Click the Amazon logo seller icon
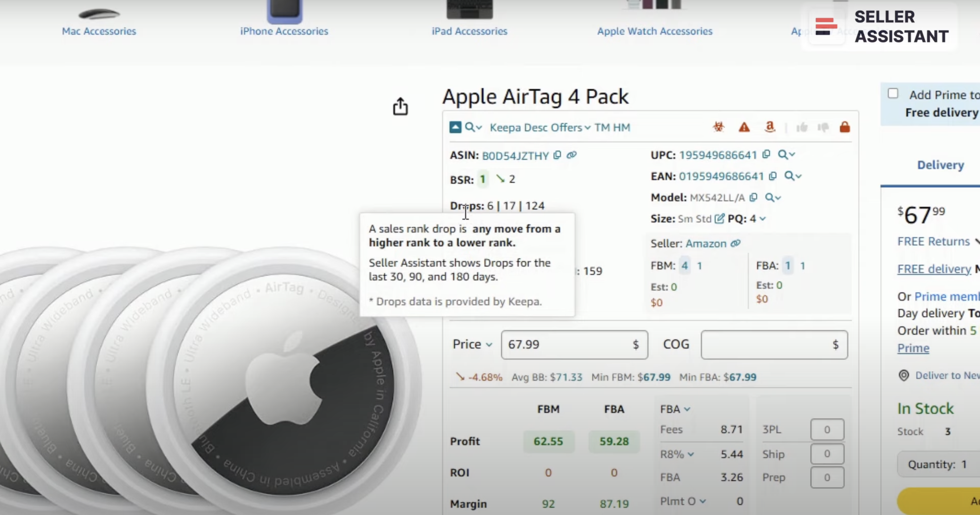 770,127
